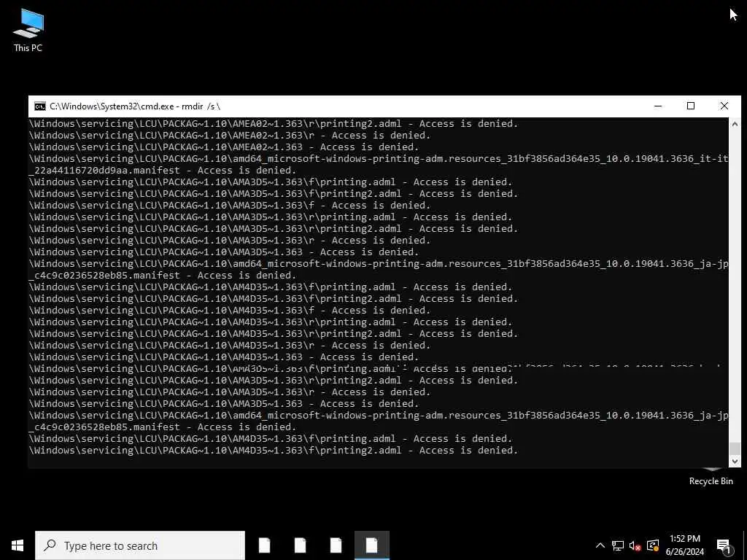Open the clock showing 1:52 PM
The height and width of the screenshot is (560, 747).
[x=684, y=545]
